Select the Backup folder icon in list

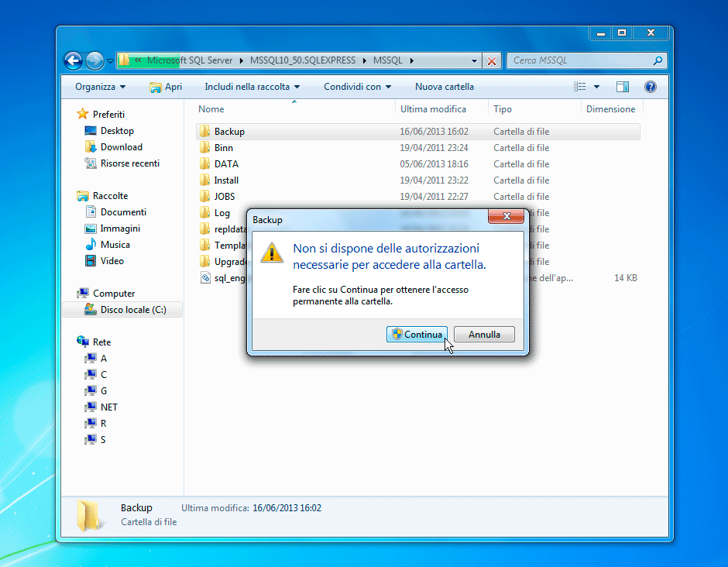click(204, 132)
